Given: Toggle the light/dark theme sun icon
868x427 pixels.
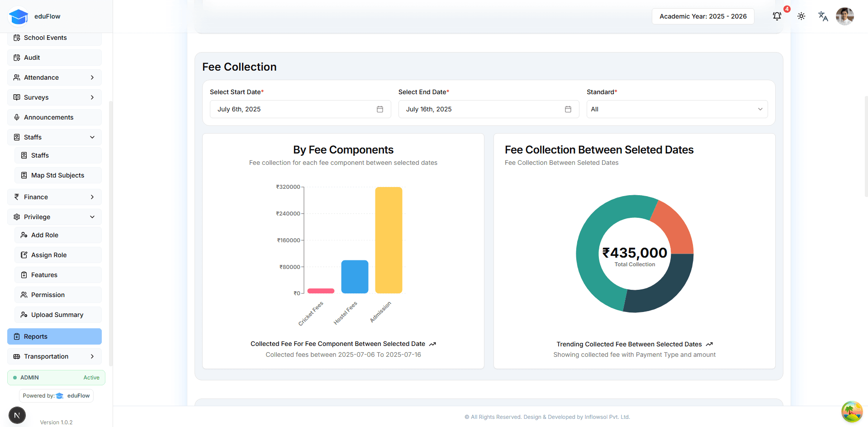Looking at the screenshot, I should click(801, 16).
